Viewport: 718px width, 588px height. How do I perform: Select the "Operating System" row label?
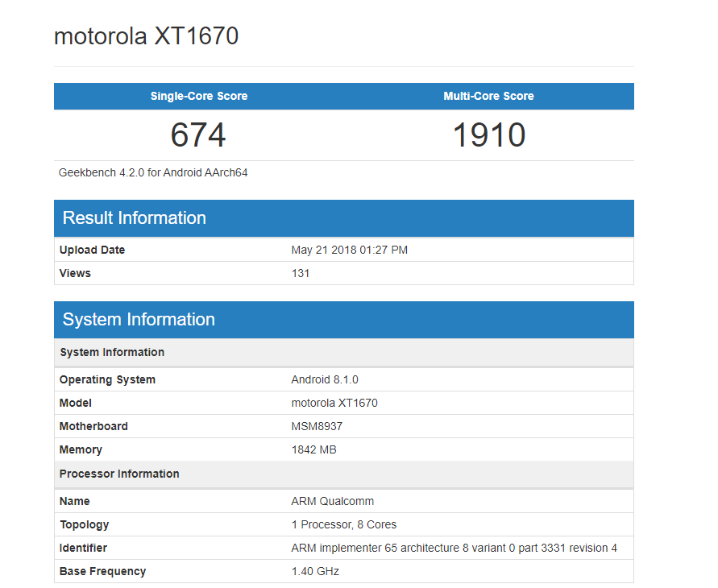coord(107,380)
